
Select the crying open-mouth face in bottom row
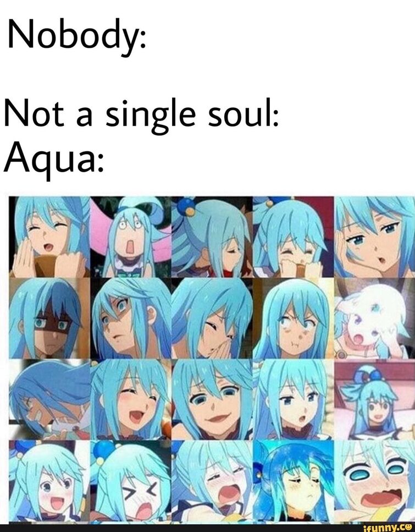click(x=212, y=481)
